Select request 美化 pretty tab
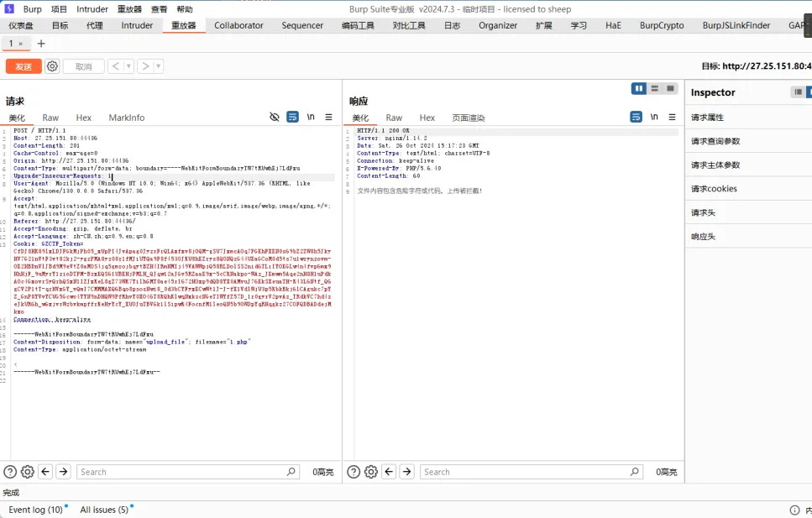Screen dimensions: 812x518 (17, 118)
